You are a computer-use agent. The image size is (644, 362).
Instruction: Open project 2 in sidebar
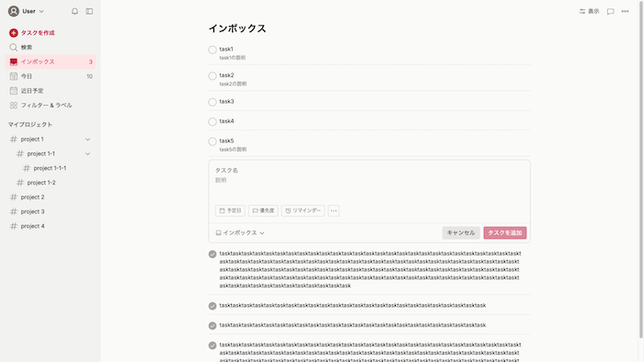point(51,198)
